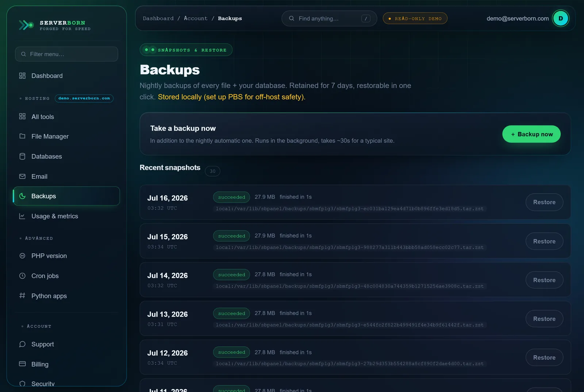Click the READ-ONLY DEMO badge
Screen dimensions: 584x392
415,18
